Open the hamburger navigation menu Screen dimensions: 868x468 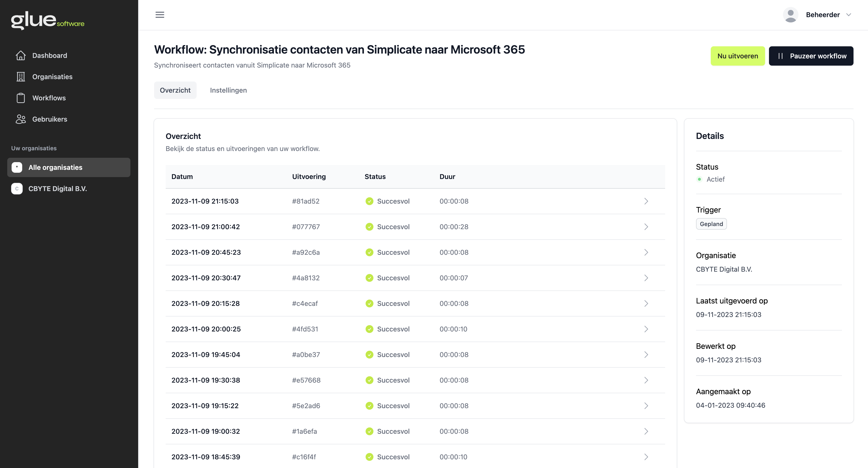160,15
